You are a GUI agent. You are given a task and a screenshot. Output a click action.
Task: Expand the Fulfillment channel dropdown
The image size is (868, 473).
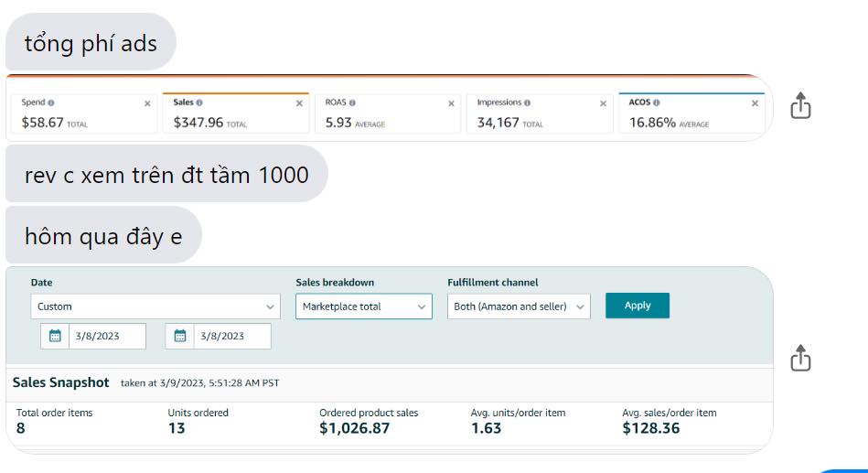519,306
